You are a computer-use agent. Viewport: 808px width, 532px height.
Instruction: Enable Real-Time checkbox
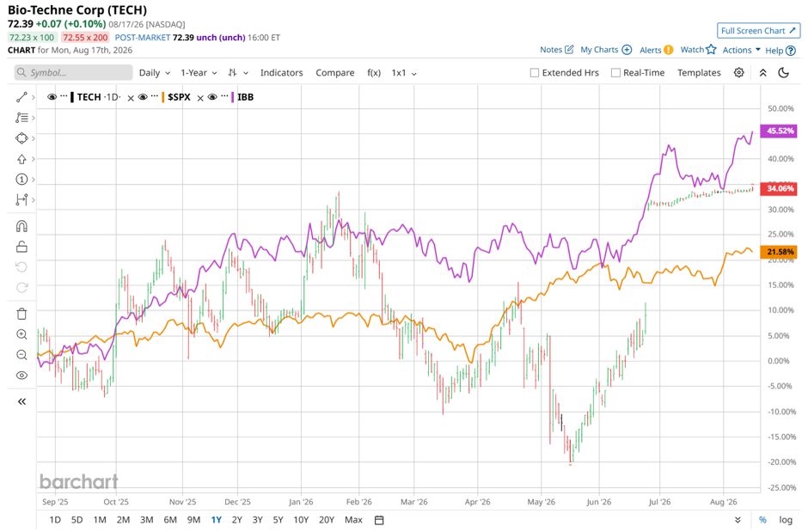(615, 72)
